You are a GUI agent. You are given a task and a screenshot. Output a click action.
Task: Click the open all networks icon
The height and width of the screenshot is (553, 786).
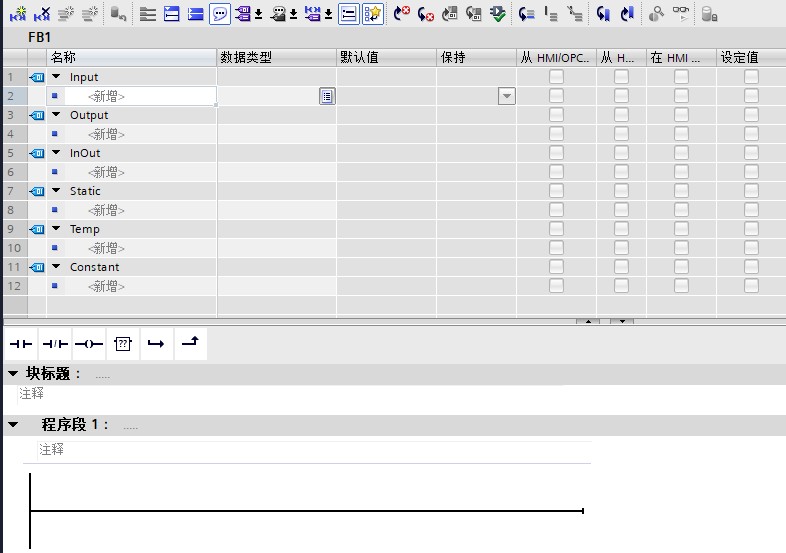click(x=147, y=14)
